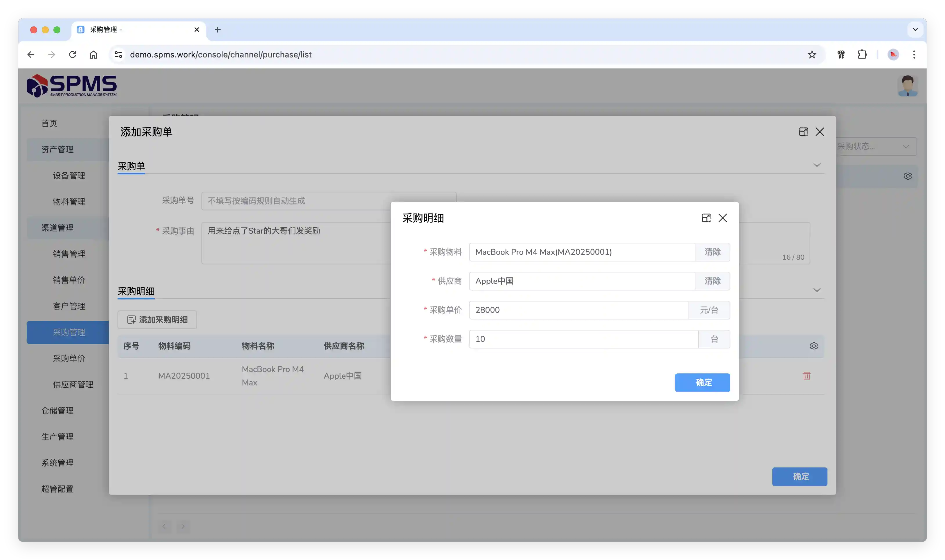The width and height of the screenshot is (945, 560).
Task: Bookmark this page with the star icon
Action: coord(812,54)
